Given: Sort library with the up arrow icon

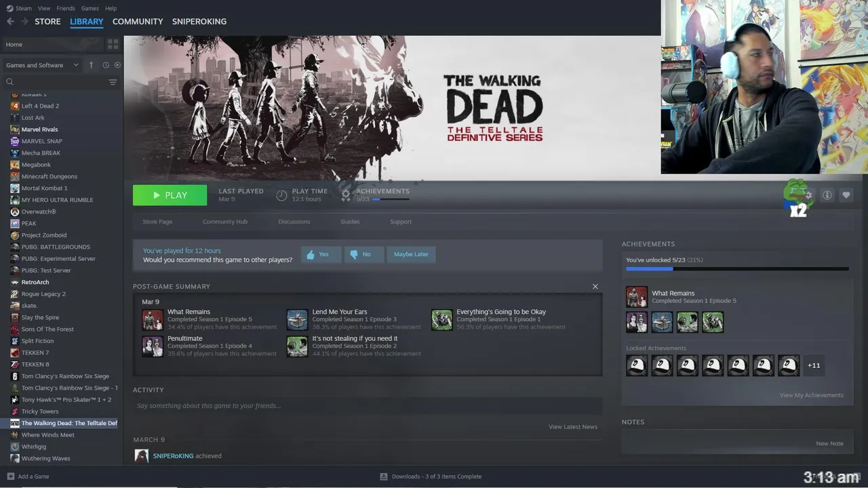Looking at the screenshot, I should 92,65.
